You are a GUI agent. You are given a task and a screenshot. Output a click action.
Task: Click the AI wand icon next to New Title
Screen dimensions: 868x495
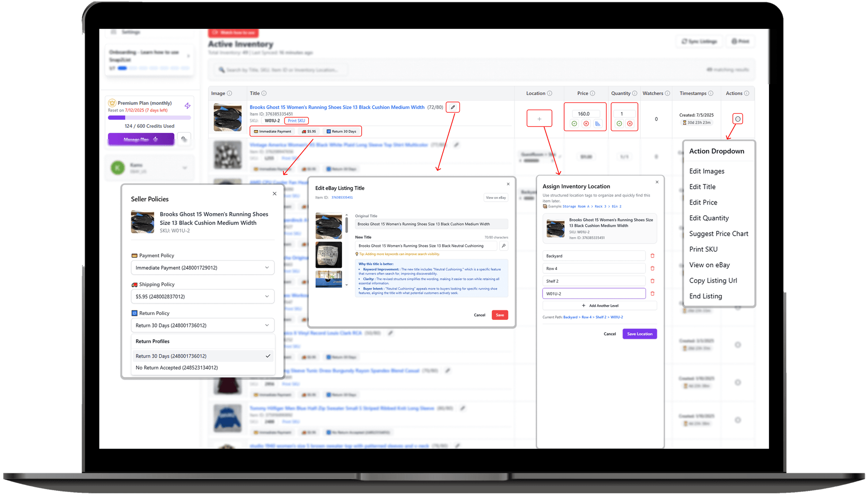pyautogui.click(x=504, y=246)
